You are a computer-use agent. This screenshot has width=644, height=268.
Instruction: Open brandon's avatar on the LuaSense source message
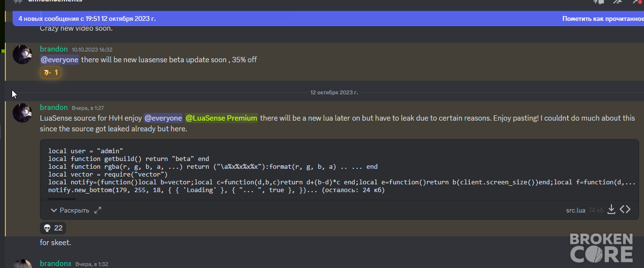click(22, 113)
